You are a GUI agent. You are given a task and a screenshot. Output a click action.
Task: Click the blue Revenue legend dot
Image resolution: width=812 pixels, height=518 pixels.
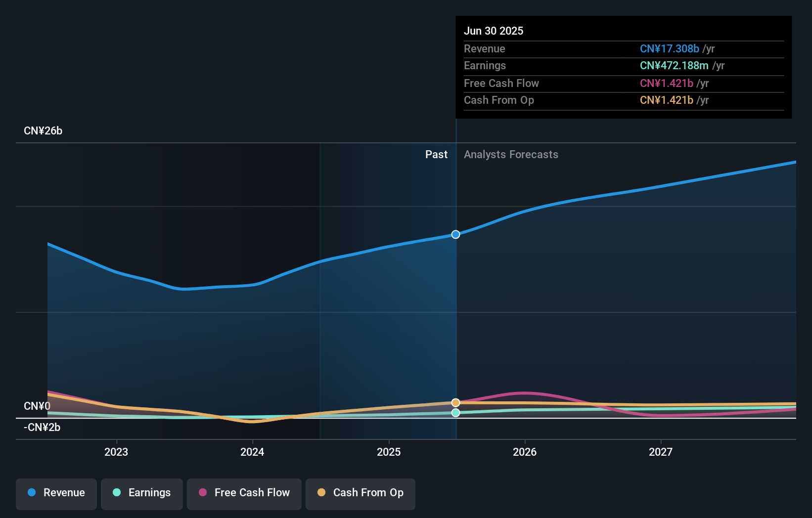[32, 493]
